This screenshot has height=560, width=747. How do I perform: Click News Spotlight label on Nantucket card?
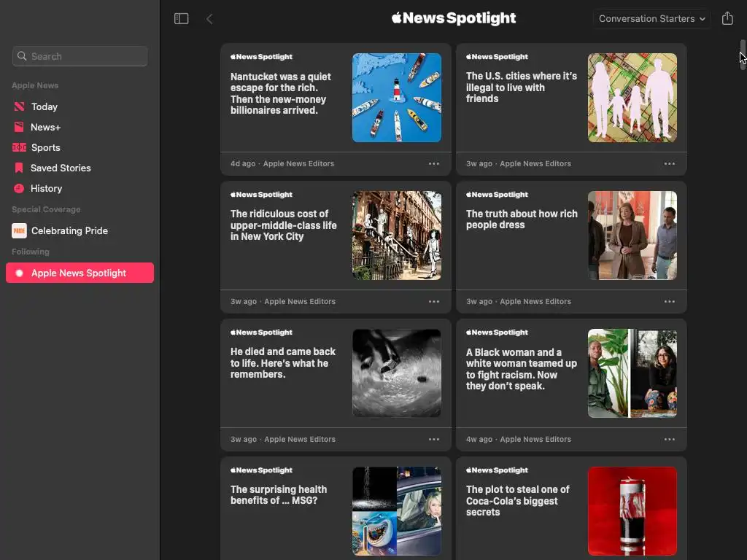tap(261, 57)
